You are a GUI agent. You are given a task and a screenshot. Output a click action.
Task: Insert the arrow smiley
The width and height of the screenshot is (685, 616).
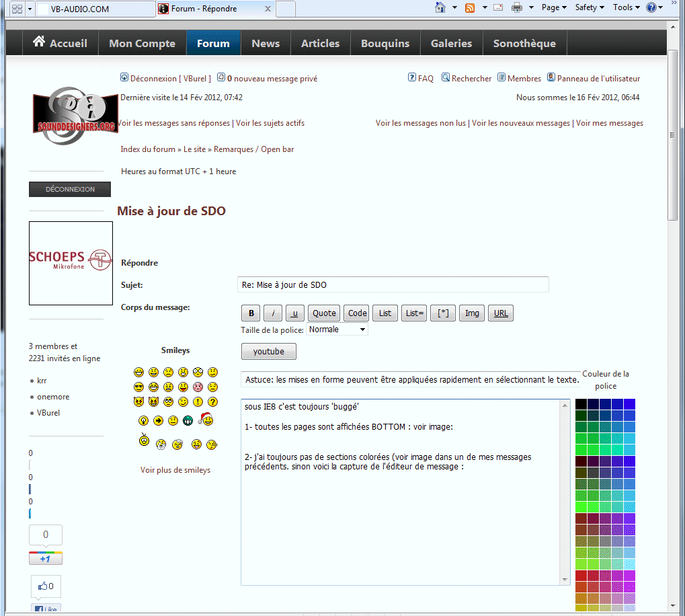coord(159,421)
